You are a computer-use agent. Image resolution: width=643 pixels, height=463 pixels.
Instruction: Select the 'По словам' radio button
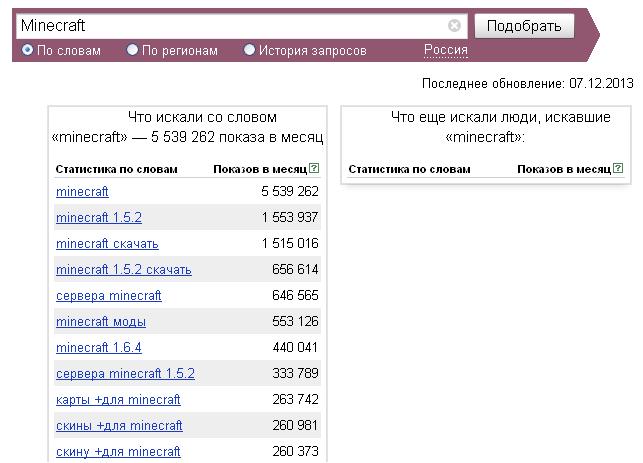(x=27, y=50)
